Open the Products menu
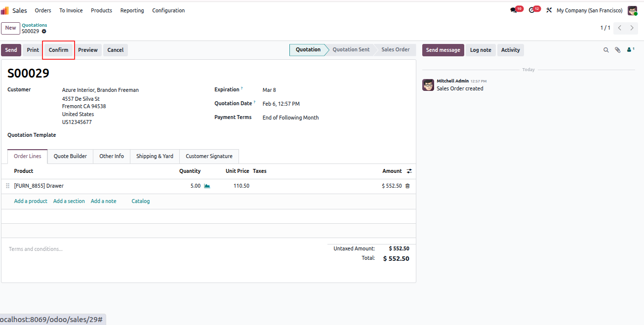 101,10
